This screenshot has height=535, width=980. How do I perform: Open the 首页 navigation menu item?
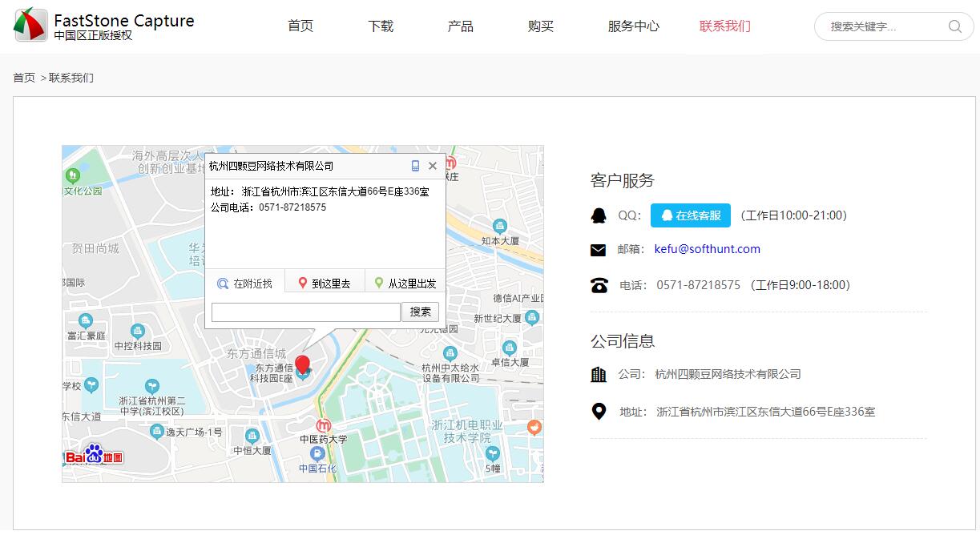tap(300, 26)
